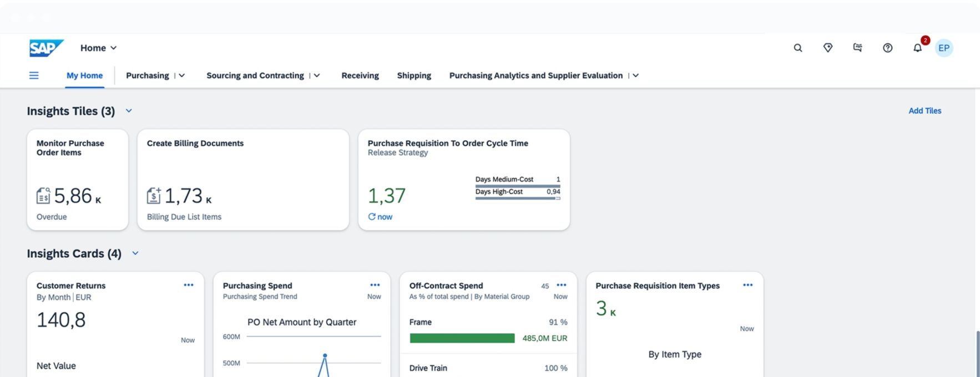Open the search magnifier icon

797,48
